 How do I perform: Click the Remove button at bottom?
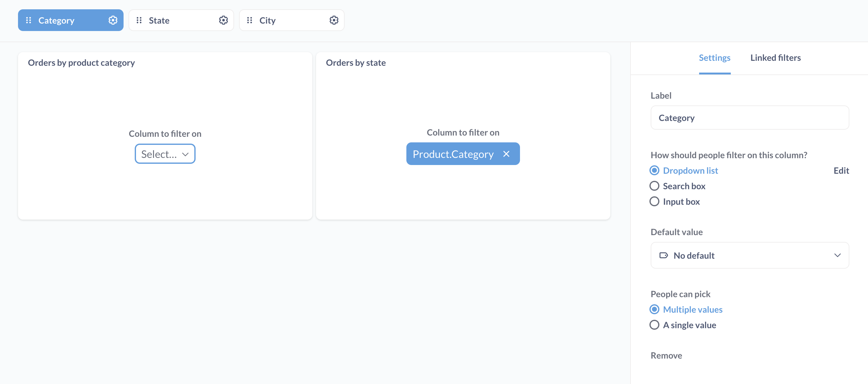[666, 355]
